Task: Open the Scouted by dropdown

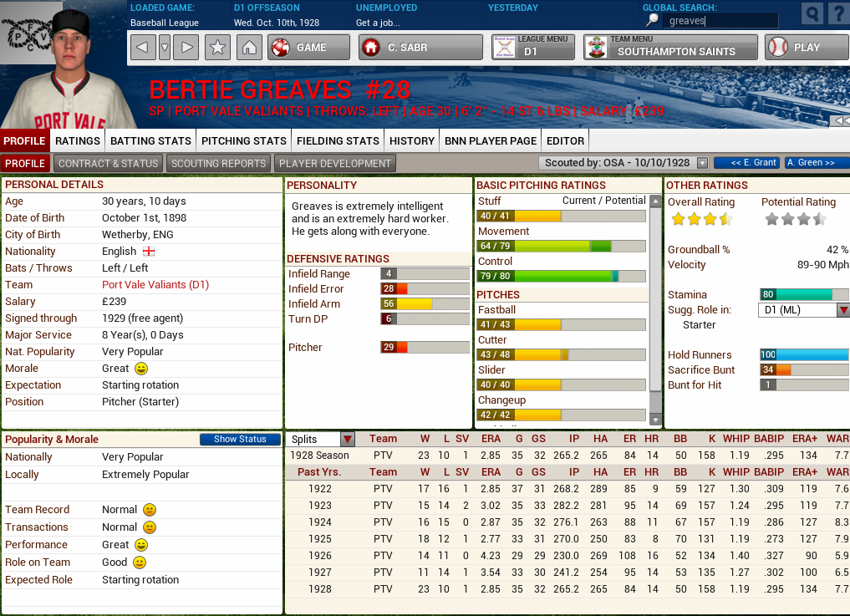Action: (703, 163)
